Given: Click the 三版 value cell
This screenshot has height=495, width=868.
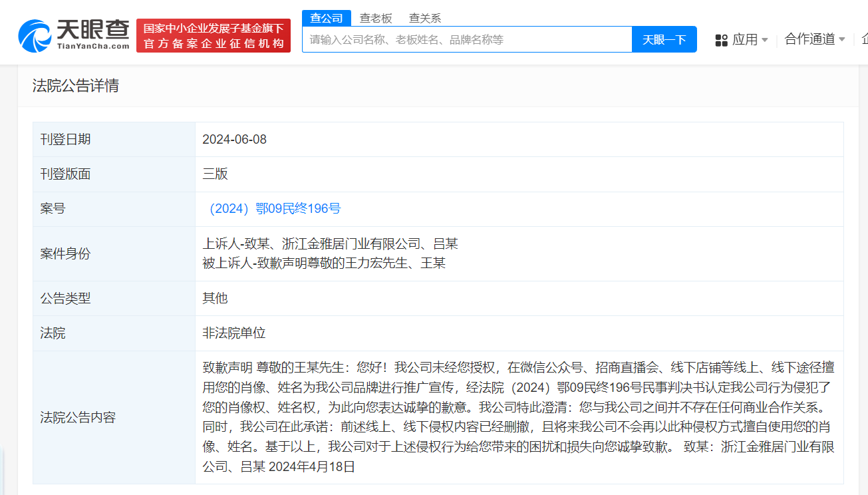Looking at the screenshot, I should click(x=519, y=174).
